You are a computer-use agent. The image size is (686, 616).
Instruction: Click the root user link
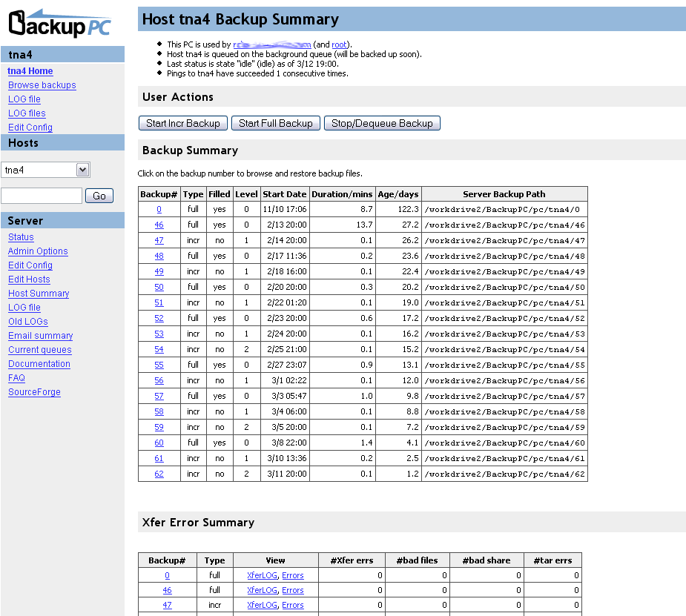[339, 44]
